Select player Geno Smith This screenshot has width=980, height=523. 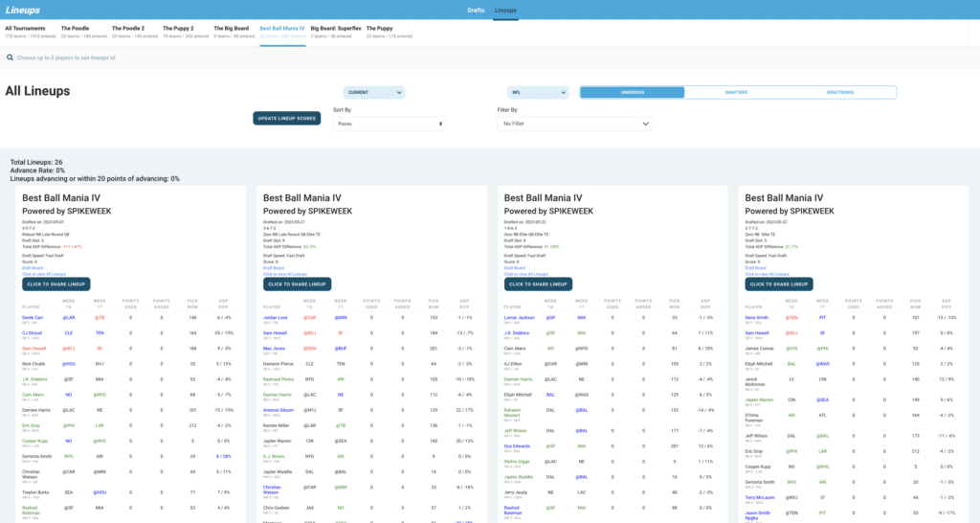coord(756,318)
